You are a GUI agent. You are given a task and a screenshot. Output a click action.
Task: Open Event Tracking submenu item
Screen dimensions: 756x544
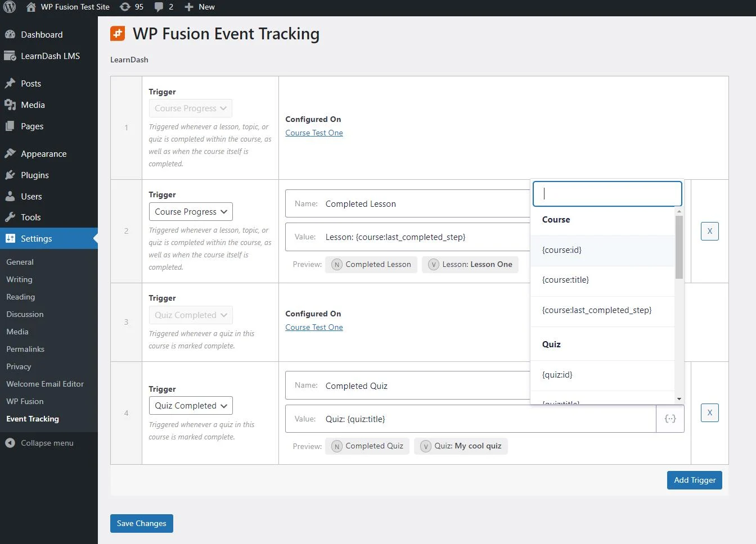[33, 419]
